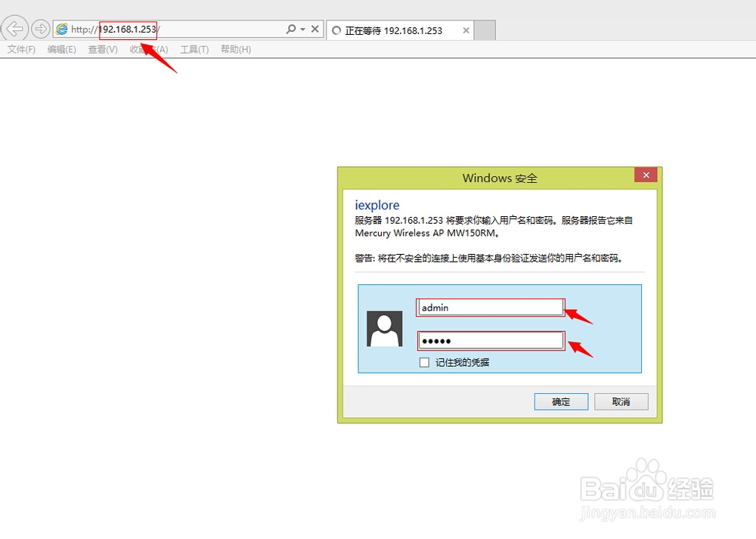
Task: Open the 编辑(E) menu
Action: point(62,49)
